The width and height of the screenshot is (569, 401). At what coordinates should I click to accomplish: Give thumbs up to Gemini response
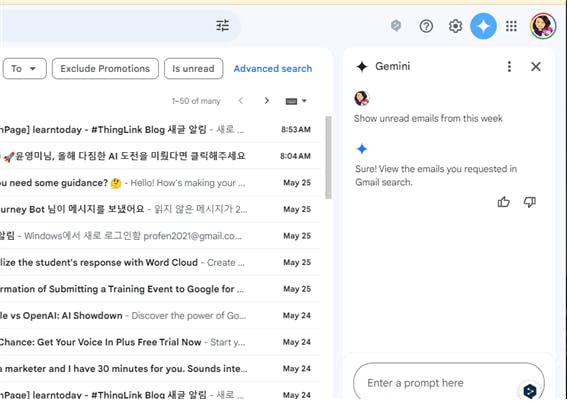coord(504,202)
